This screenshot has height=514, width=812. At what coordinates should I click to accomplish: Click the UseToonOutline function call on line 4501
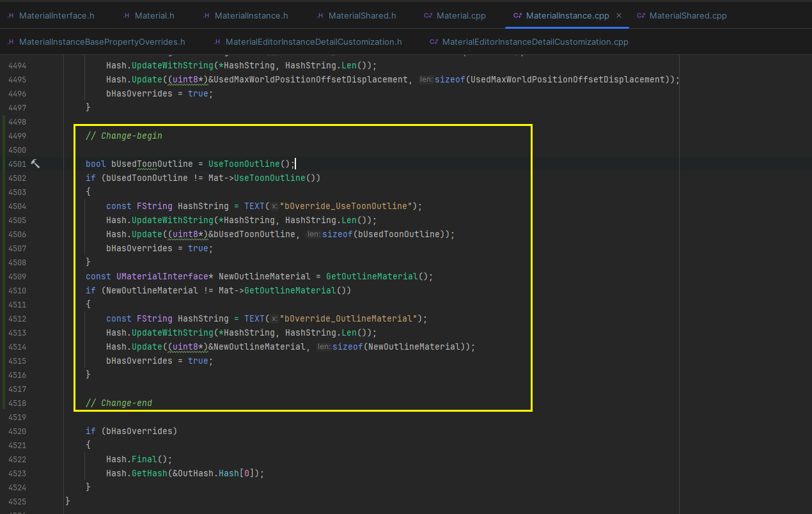point(245,164)
